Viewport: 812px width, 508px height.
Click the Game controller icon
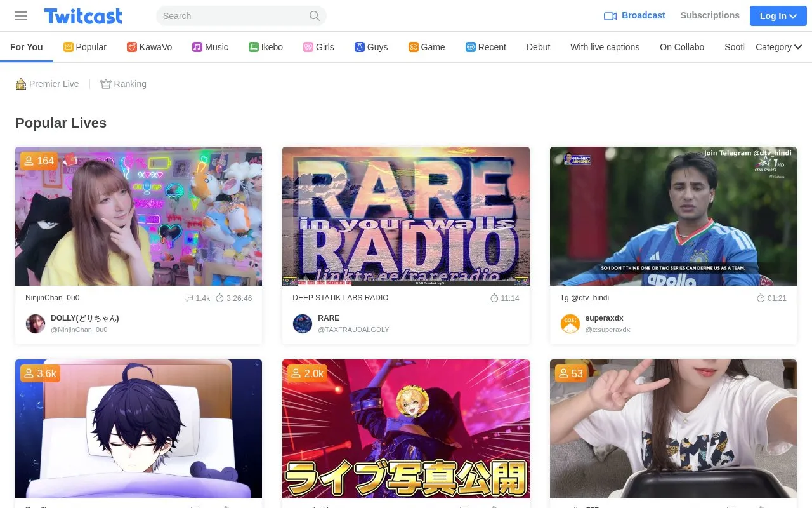coord(414,47)
